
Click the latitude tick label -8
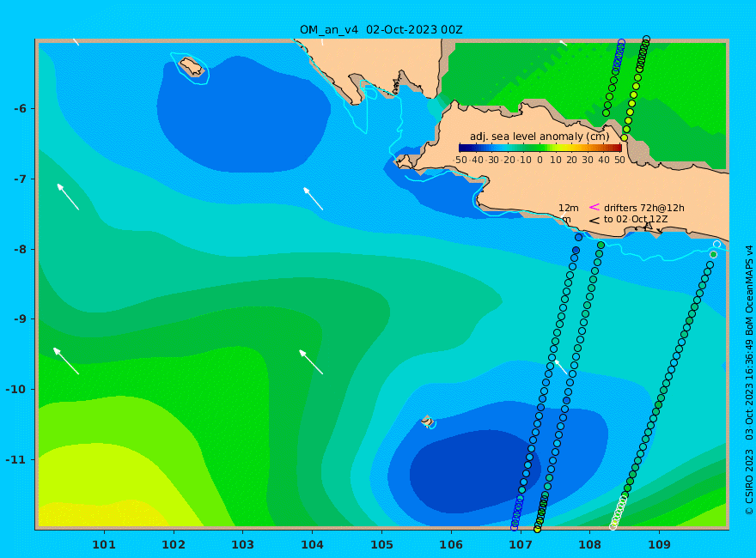(x=20, y=250)
